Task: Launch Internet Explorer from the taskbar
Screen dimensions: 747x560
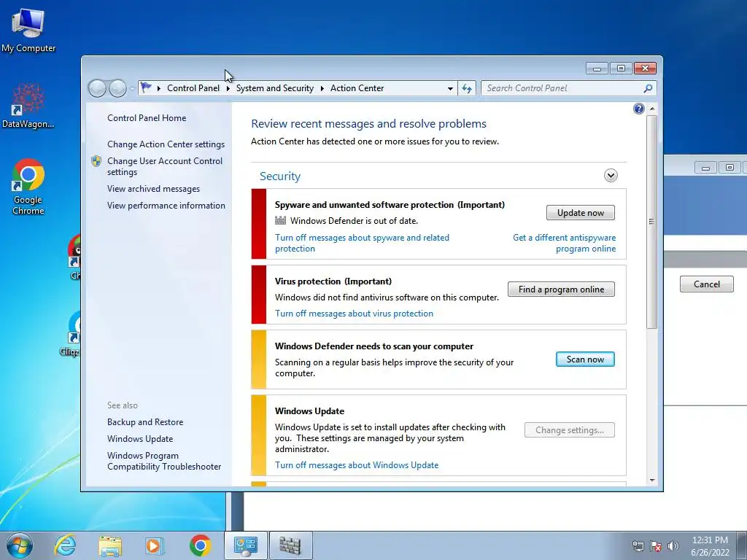Action: (x=65, y=545)
